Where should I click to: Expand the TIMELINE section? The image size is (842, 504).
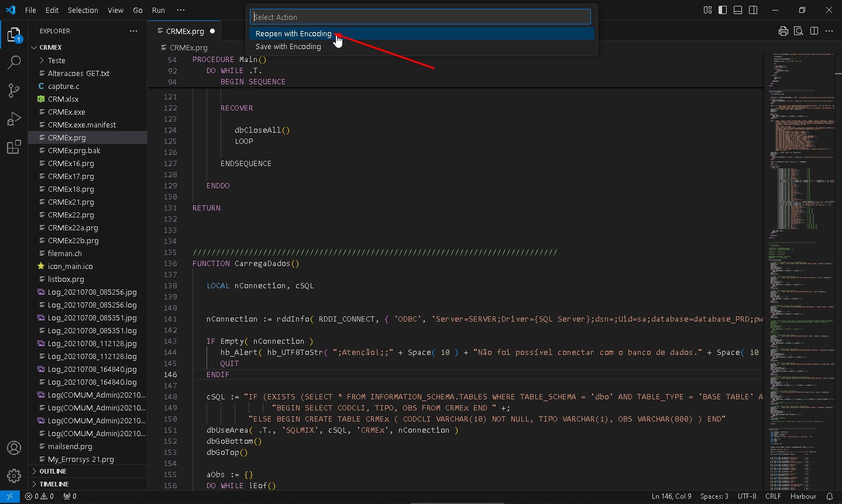click(54, 484)
